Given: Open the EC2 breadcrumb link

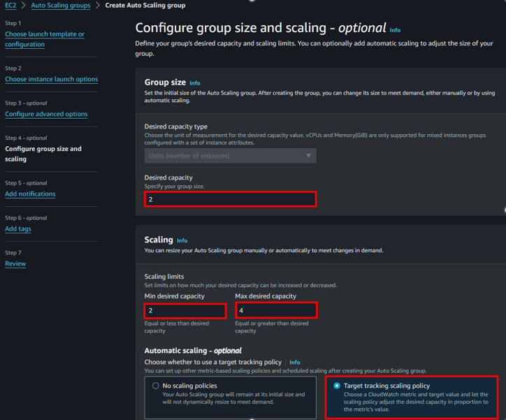Looking at the screenshot, I should [10, 6].
